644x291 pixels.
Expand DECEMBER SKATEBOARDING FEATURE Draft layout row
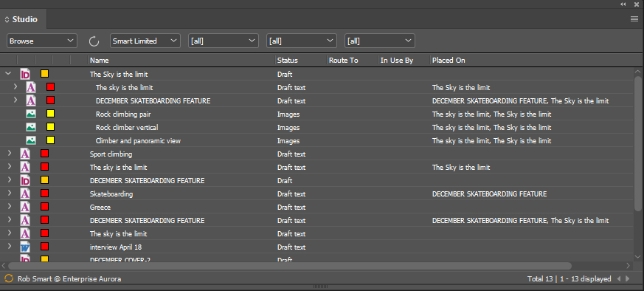pyautogui.click(x=10, y=180)
